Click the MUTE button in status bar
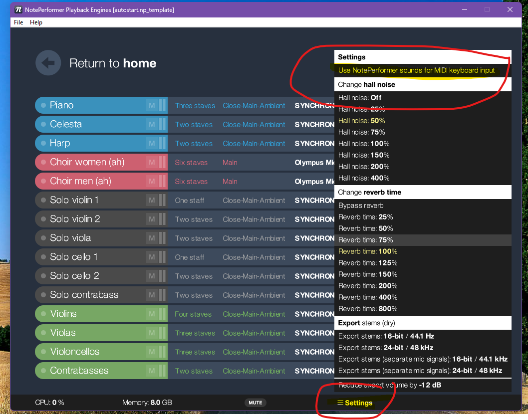The image size is (528, 420). (255, 403)
